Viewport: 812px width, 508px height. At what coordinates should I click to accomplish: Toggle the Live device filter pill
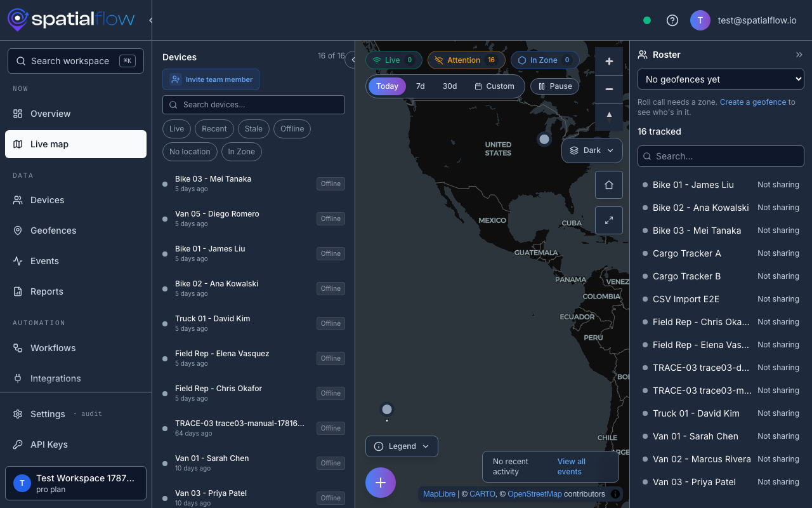[x=177, y=129]
